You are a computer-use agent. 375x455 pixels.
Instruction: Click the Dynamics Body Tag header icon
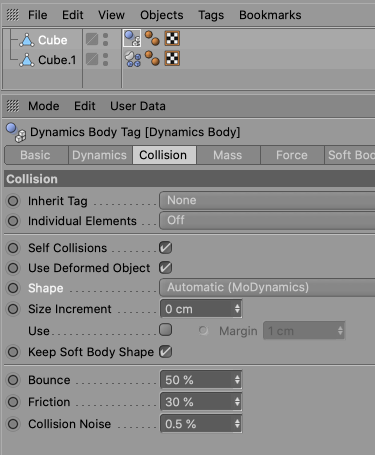click(16, 132)
